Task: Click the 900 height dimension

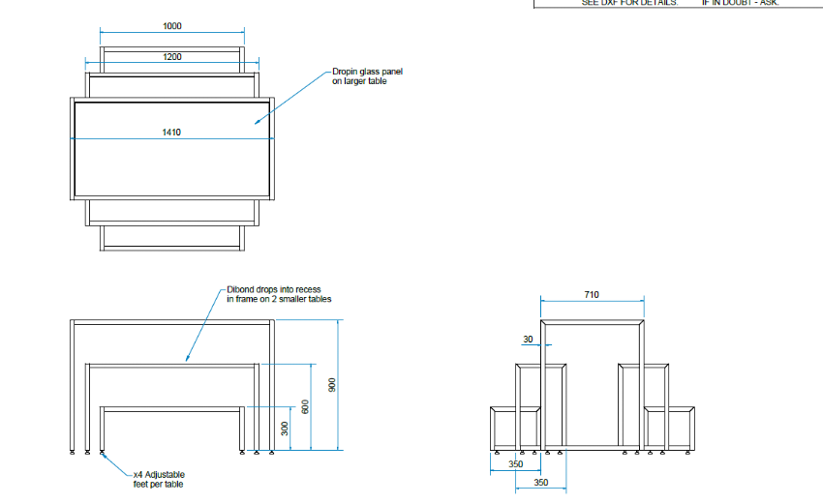Action: click(332, 384)
